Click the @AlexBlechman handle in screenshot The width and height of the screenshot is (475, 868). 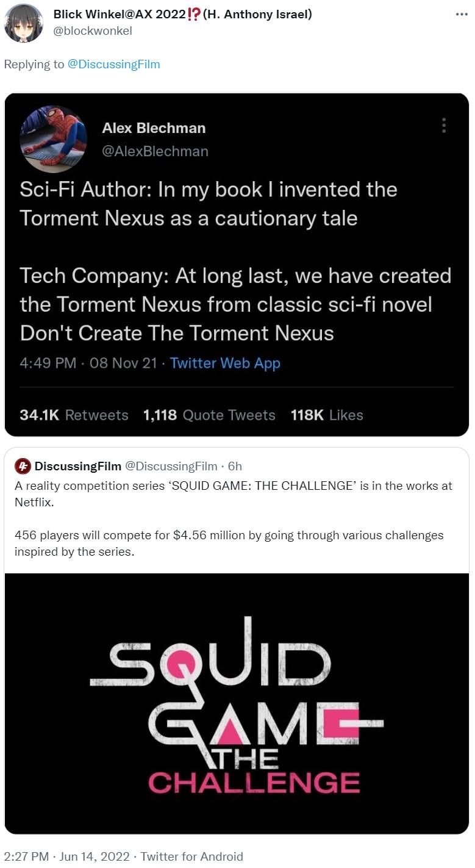coord(155,151)
